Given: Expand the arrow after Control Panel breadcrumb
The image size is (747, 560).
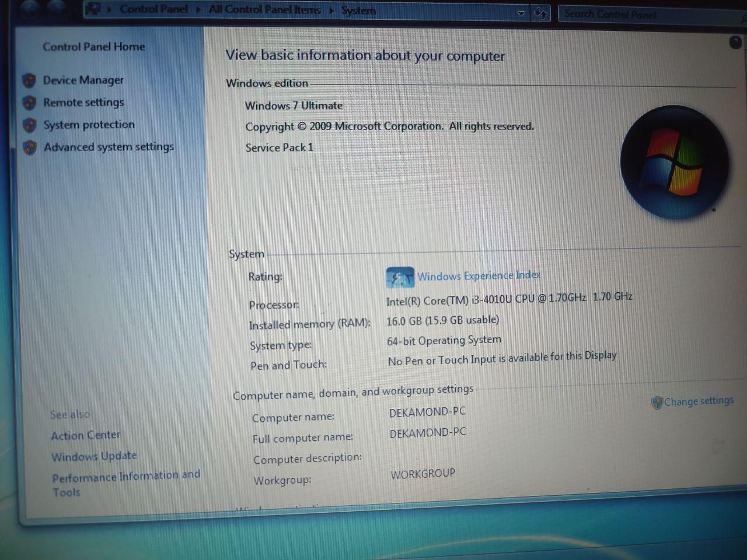Looking at the screenshot, I should [x=198, y=10].
